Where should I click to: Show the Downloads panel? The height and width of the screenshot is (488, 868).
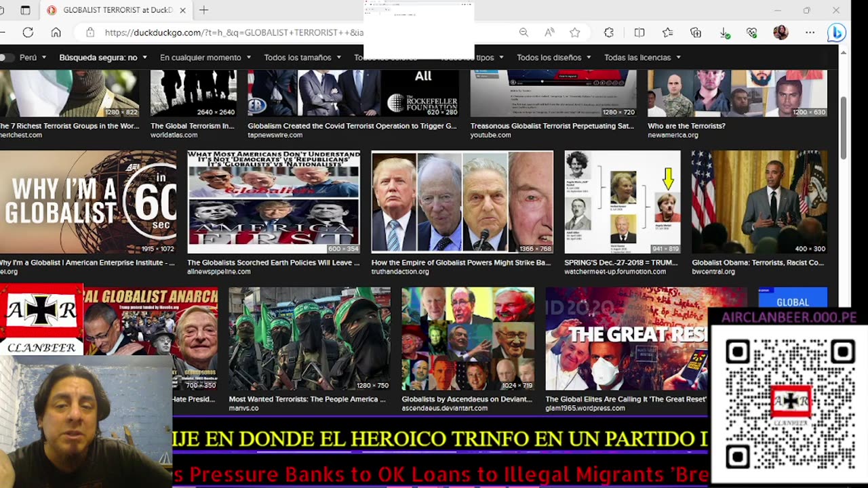point(724,33)
